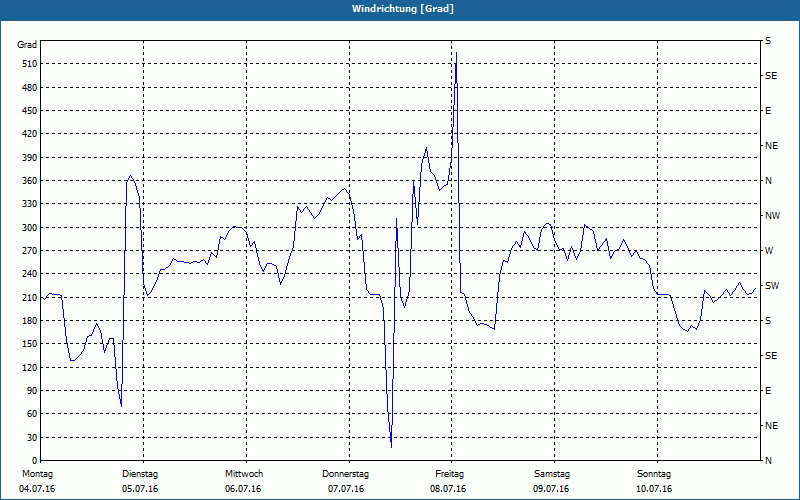Click the Mittwoch day label
Image resolution: width=800 pixels, height=500 pixels.
tap(244, 474)
